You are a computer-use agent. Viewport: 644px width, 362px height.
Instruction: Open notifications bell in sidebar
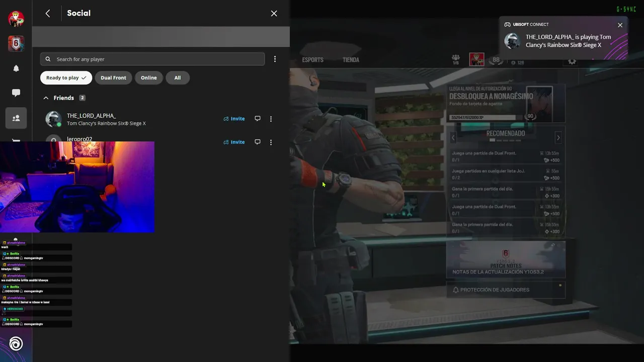pyautogui.click(x=16, y=68)
